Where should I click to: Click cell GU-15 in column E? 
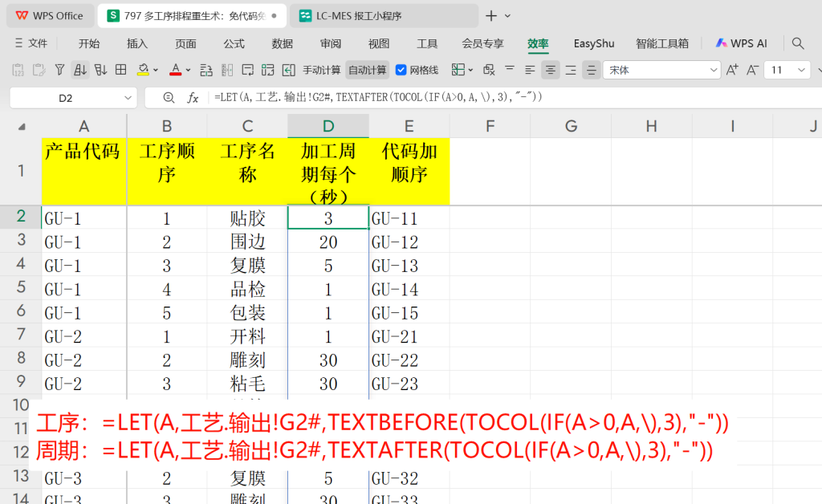tap(409, 313)
